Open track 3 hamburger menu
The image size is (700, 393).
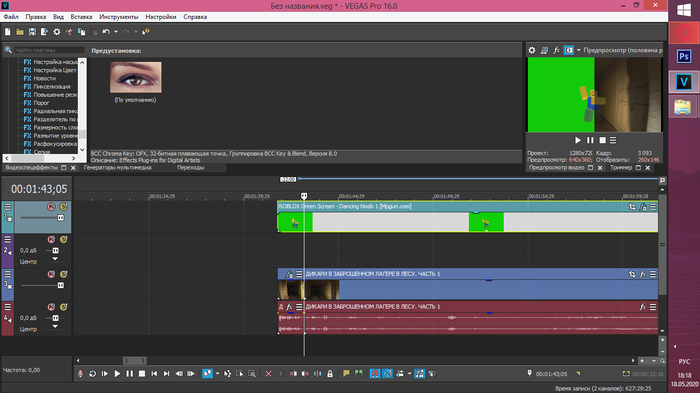click(8, 274)
